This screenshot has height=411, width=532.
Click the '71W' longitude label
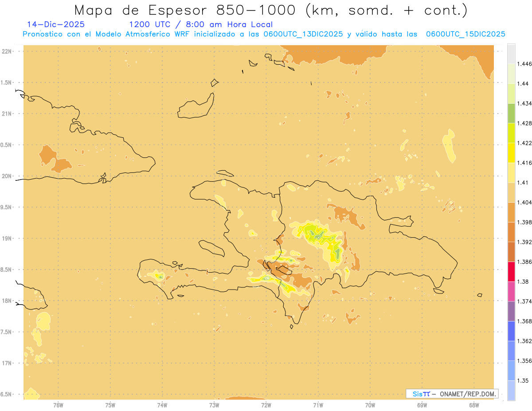(x=318, y=405)
